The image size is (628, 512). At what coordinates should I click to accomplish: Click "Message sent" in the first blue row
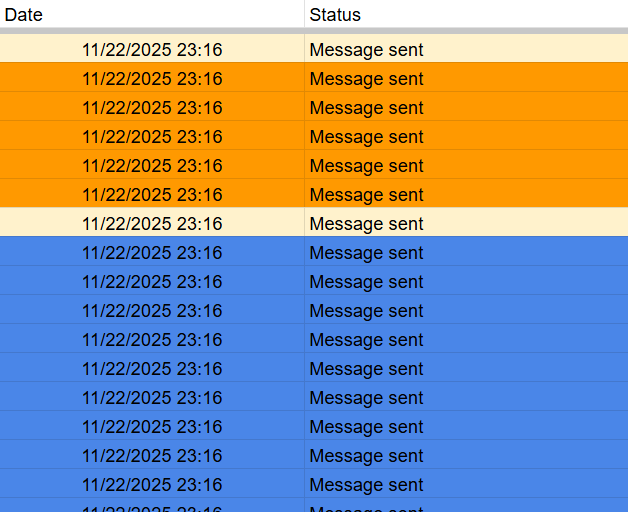(366, 253)
